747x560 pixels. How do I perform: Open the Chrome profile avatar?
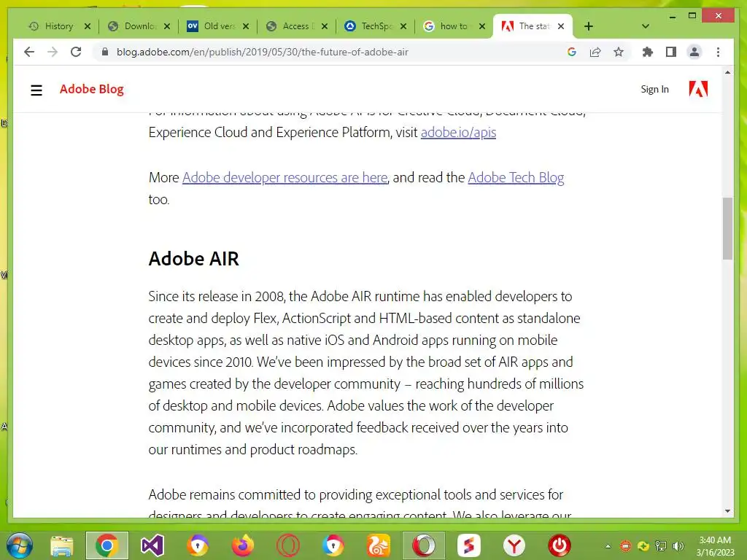(694, 52)
